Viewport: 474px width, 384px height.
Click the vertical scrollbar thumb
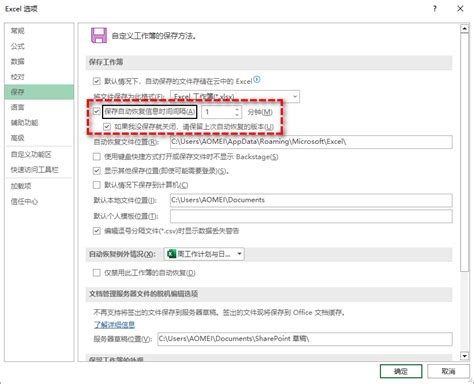tap(464, 152)
